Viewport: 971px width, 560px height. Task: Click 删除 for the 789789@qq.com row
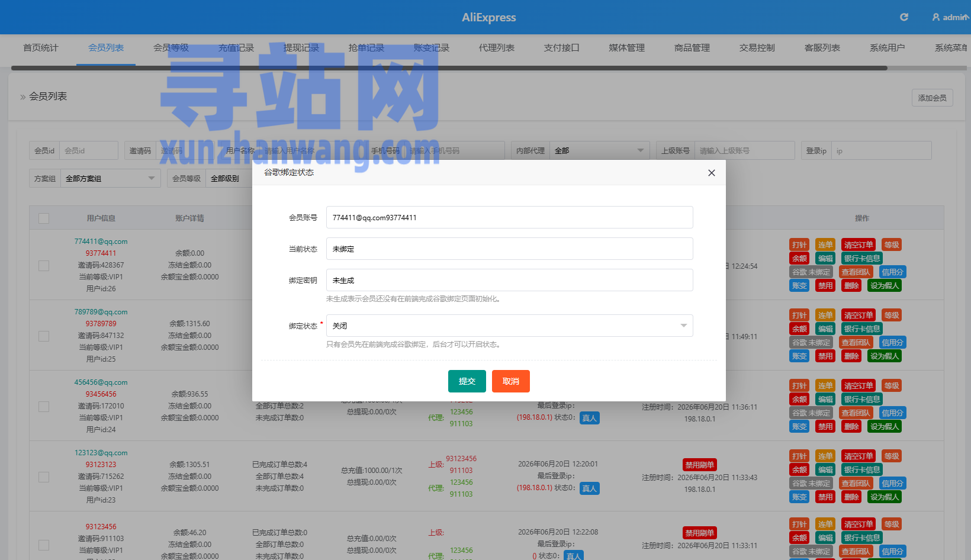pos(851,356)
